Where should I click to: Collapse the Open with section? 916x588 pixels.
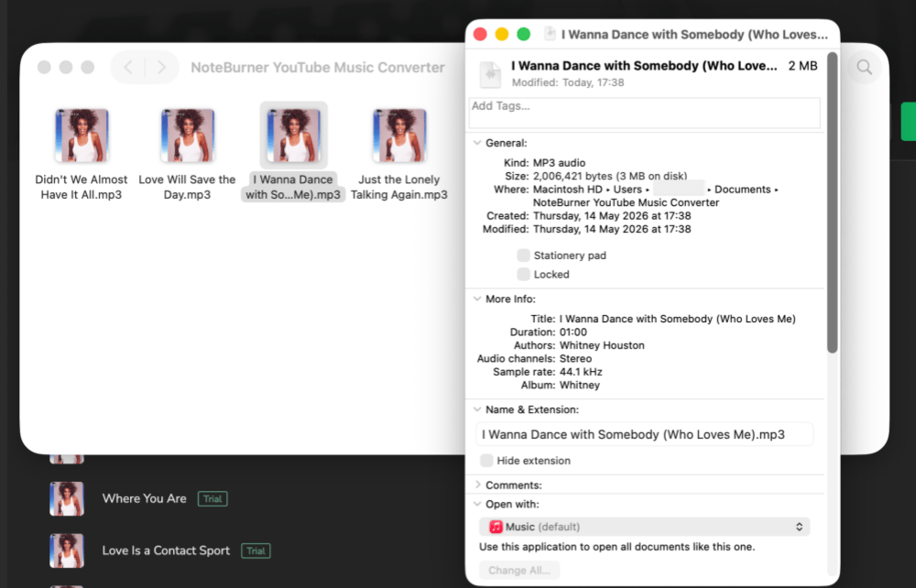point(477,504)
